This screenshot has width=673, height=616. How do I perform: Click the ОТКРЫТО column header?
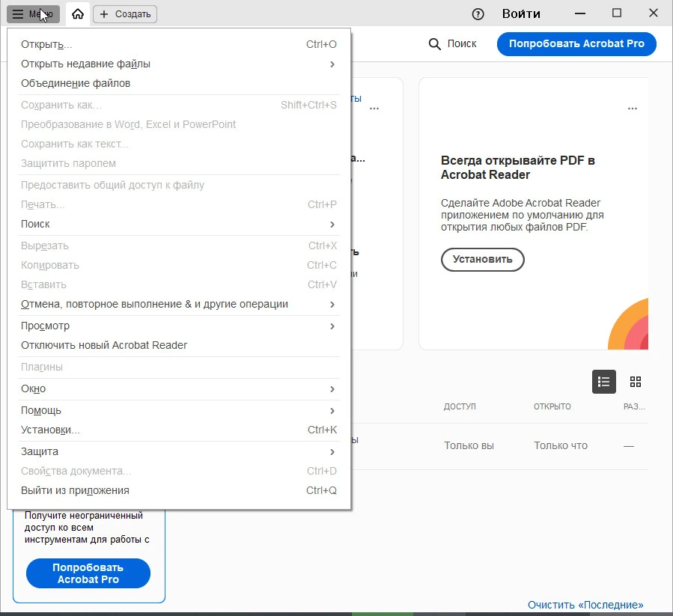tap(552, 406)
